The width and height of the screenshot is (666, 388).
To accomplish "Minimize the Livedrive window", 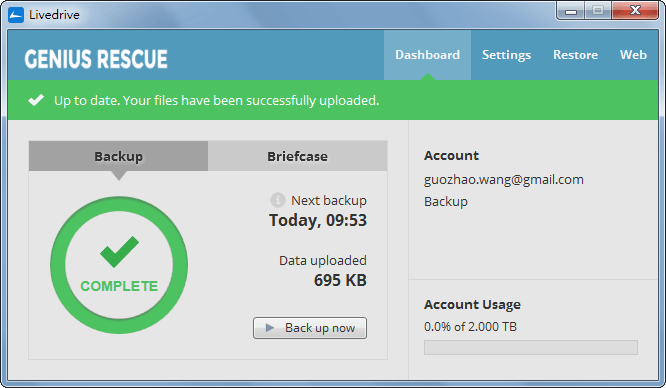I will click(571, 11).
